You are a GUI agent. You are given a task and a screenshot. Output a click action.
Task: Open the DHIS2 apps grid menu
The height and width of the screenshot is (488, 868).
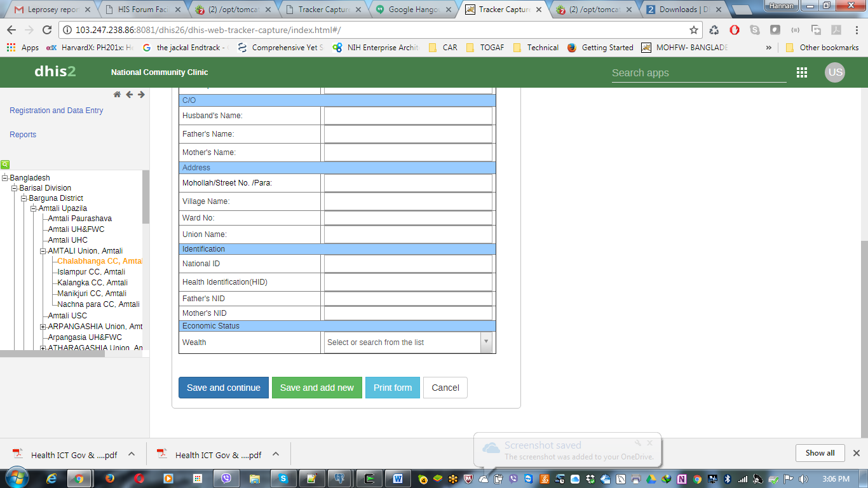[x=802, y=72]
